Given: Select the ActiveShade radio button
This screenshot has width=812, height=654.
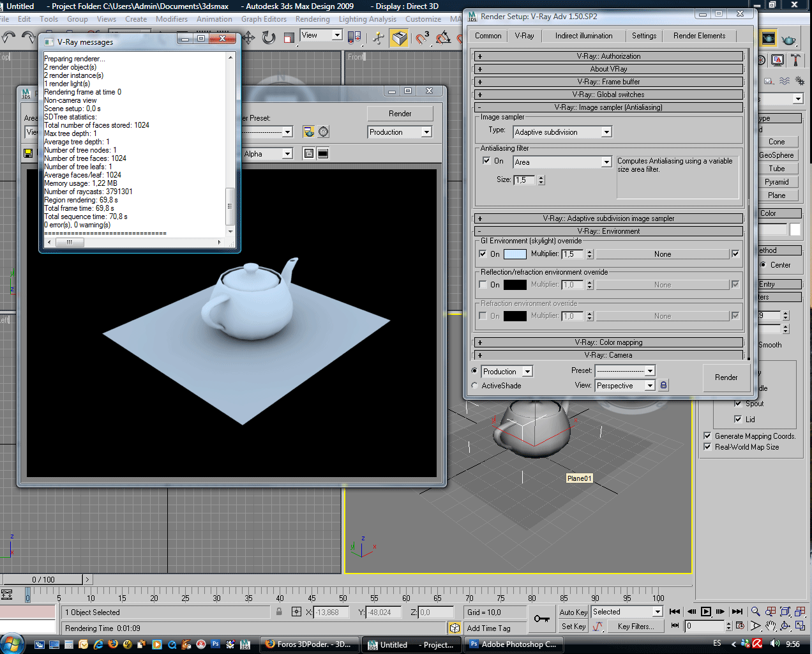Looking at the screenshot, I should pos(474,385).
